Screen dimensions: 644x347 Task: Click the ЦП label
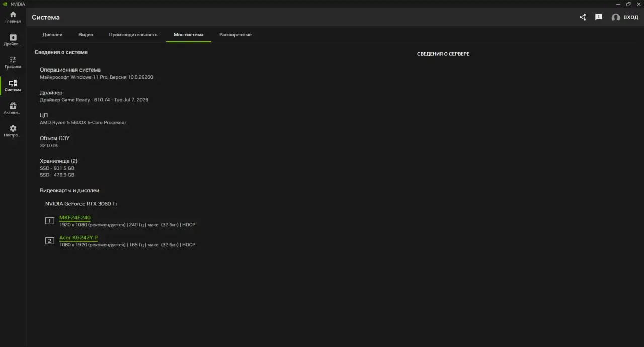pos(44,115)
